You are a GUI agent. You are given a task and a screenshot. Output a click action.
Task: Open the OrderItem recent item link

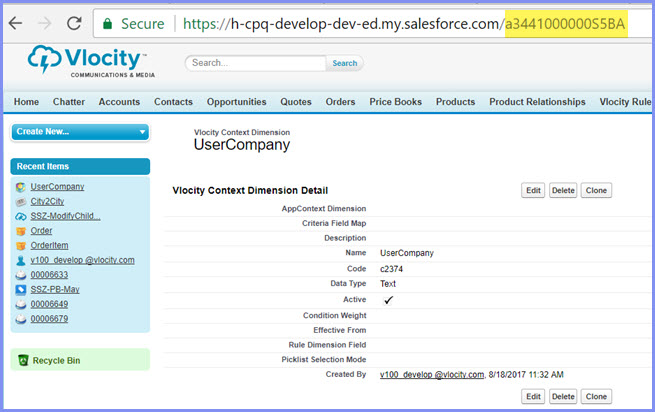(49, 245)
